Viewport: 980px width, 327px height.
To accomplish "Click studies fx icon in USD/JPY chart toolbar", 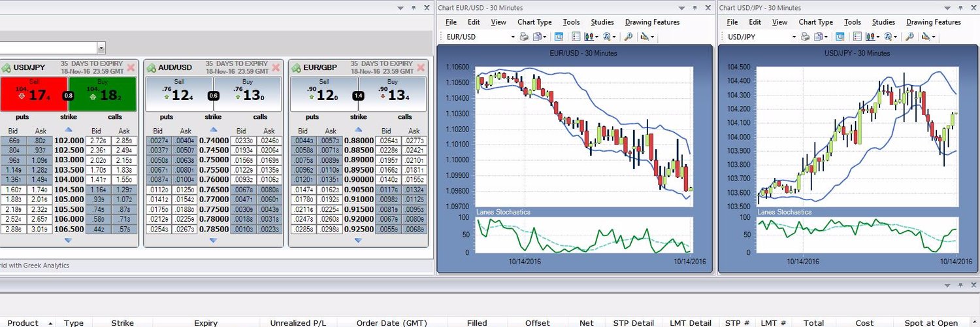I will point(888,37).
